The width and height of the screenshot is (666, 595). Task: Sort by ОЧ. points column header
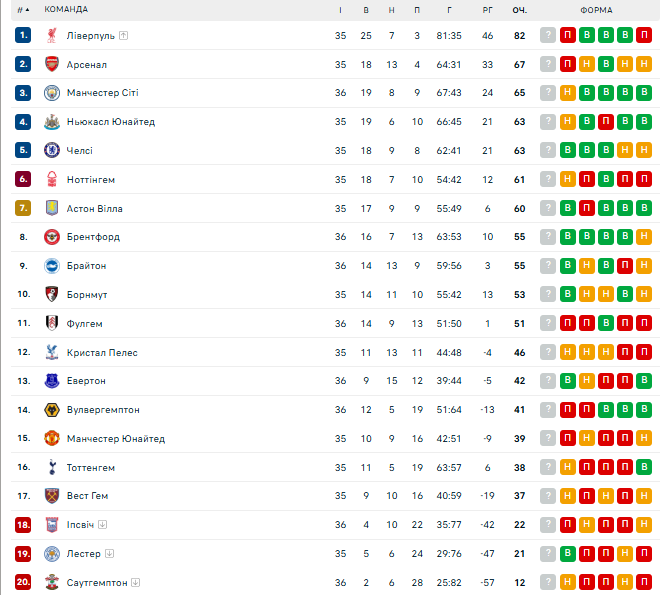click(519, 10)
